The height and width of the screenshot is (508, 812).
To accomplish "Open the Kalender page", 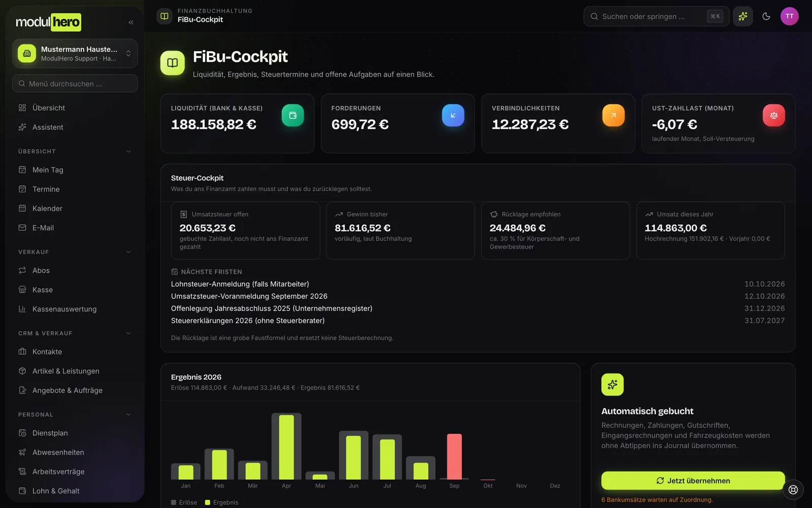I will [x=75, y=208].
